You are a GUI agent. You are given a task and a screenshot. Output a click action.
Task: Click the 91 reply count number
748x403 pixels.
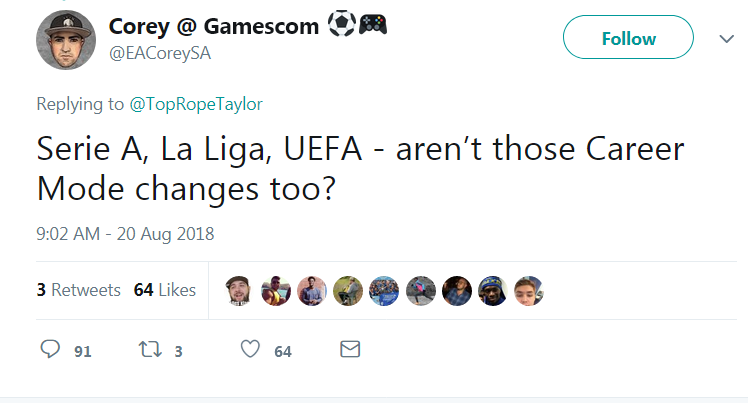[83, 351]
